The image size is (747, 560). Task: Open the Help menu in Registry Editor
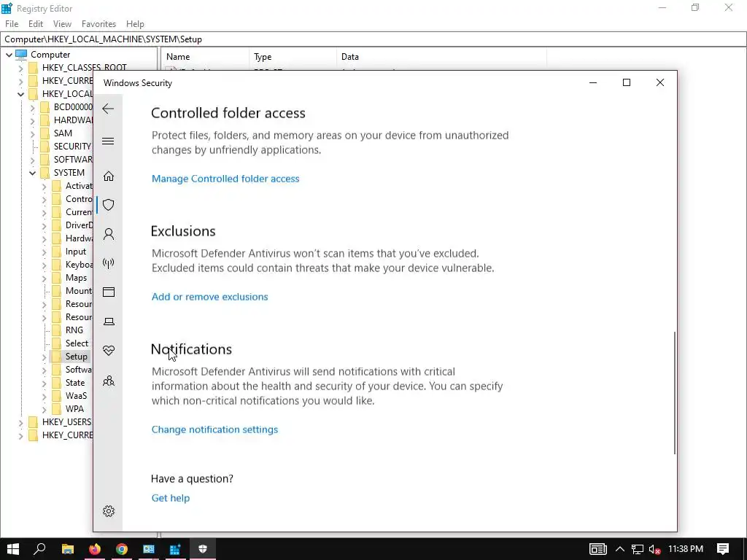[135, 24]
